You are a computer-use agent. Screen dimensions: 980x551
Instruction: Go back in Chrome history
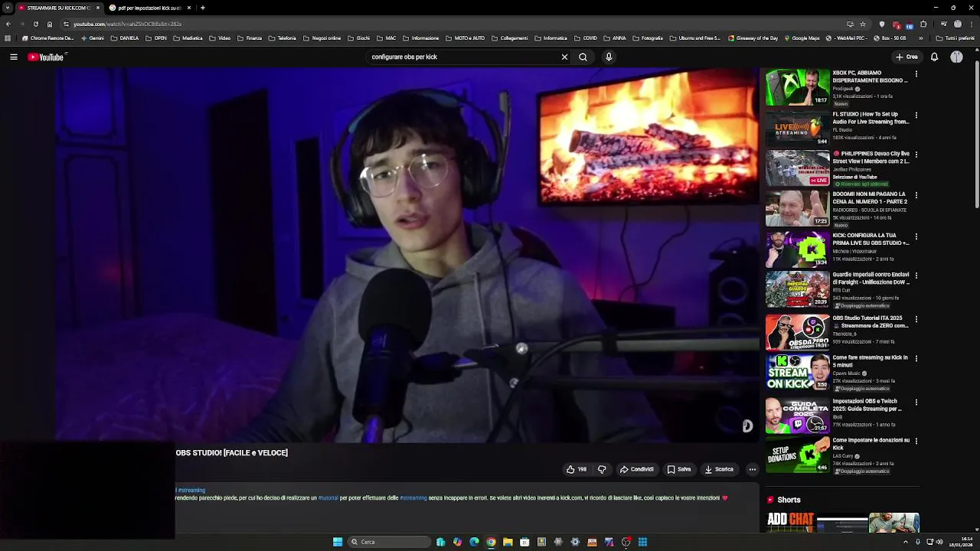(8, 24)
